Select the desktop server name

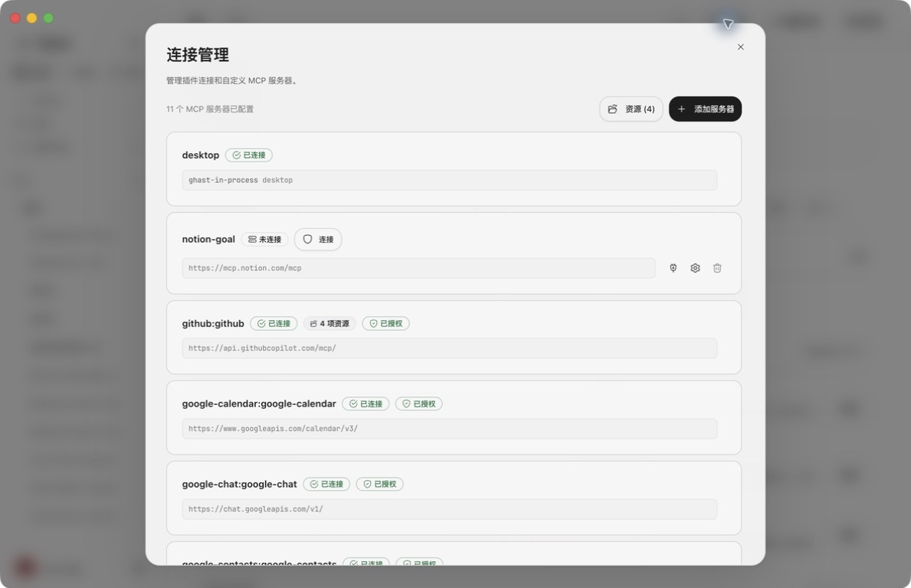point(201,155)
